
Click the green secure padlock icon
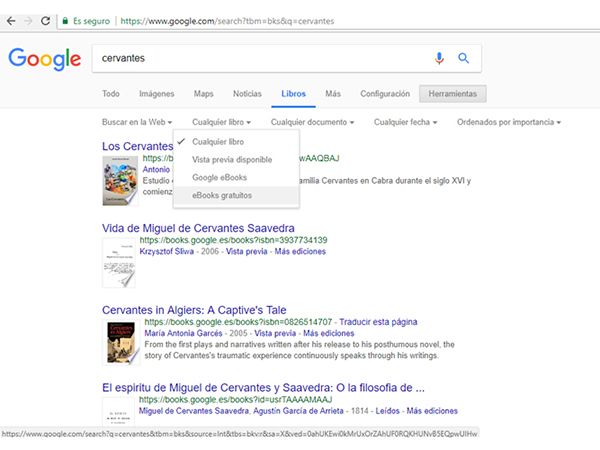point(64,20)
